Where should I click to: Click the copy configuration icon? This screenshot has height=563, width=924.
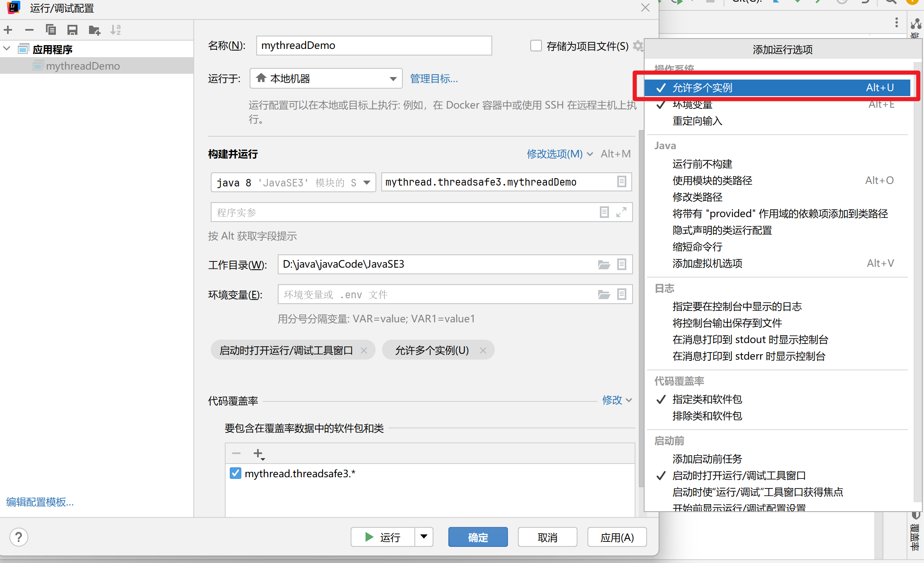coord(51,30)
